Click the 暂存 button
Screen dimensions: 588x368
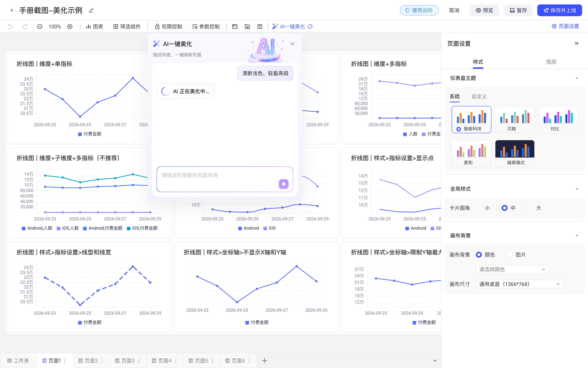[x=518, y=10]
